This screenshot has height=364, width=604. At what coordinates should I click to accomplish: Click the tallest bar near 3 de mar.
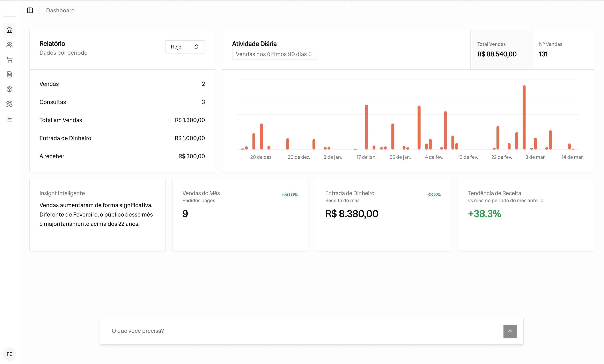[x=524, y=117]
